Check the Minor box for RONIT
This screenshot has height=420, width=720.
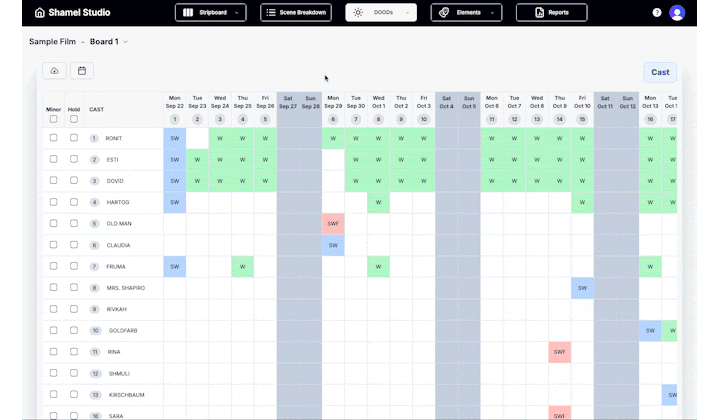pyautogui.click(x=53, y=138)
